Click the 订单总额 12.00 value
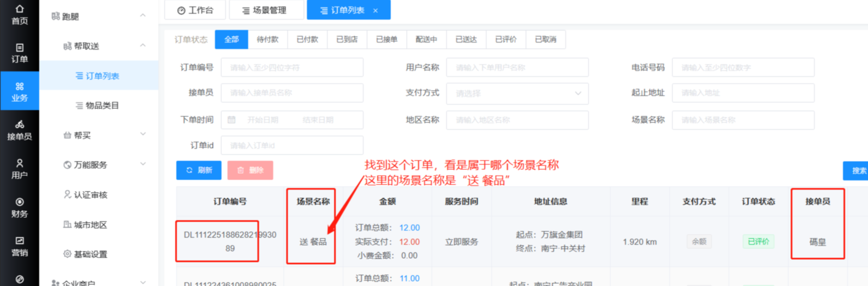This screenshot has width=868, height=286. pos(409,228)
